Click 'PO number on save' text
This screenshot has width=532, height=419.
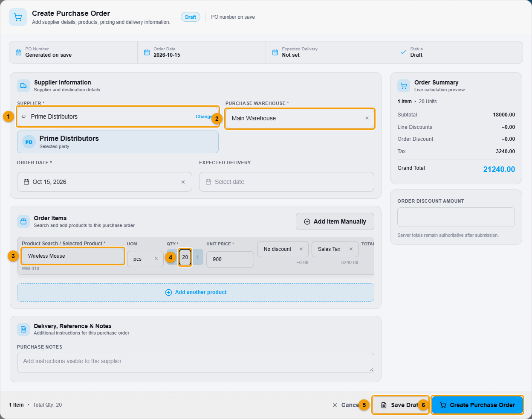tap(233, 17)
